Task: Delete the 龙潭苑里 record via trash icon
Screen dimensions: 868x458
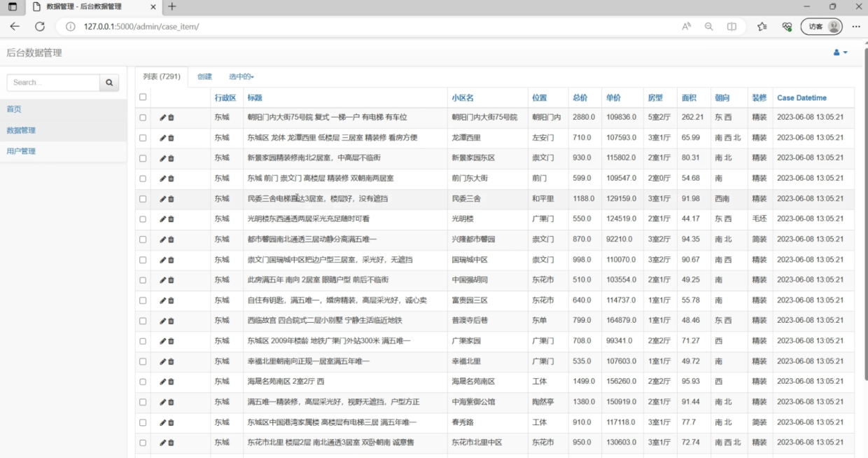Action: (x=170, y=138)
